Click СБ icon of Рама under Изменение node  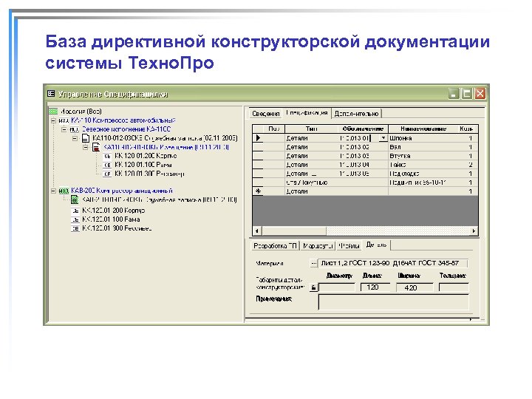pos(107,165)
